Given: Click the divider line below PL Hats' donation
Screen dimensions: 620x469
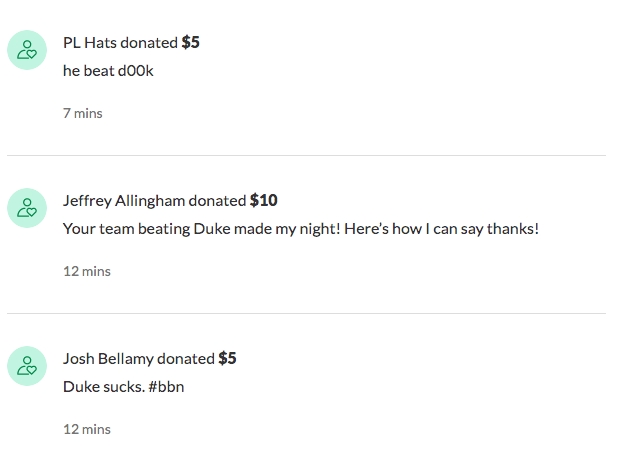Looking at the screenshot, I should tap(306, 155).
